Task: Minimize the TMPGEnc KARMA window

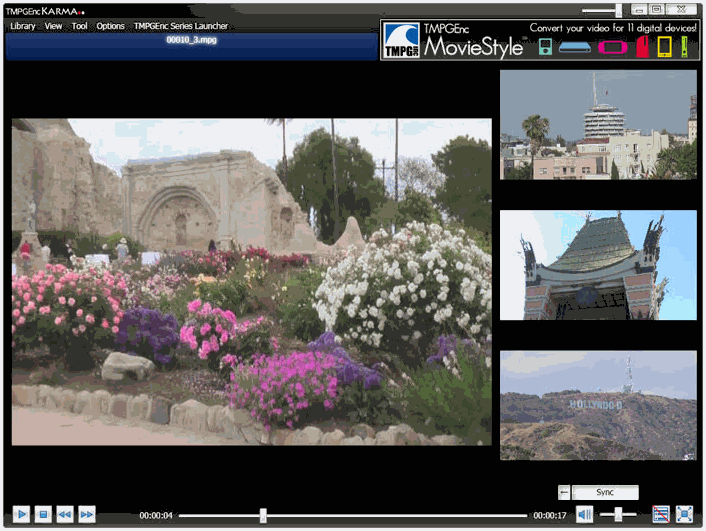Action: pos(639,9)
